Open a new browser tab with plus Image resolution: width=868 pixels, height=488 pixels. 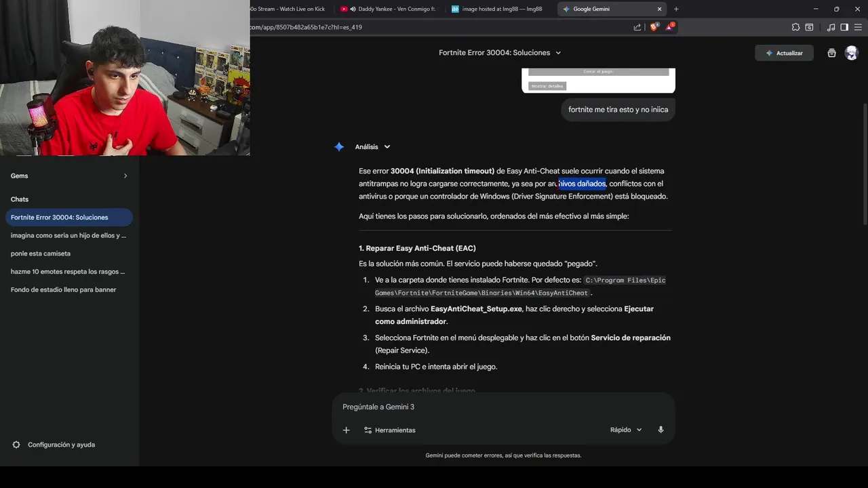675,9
